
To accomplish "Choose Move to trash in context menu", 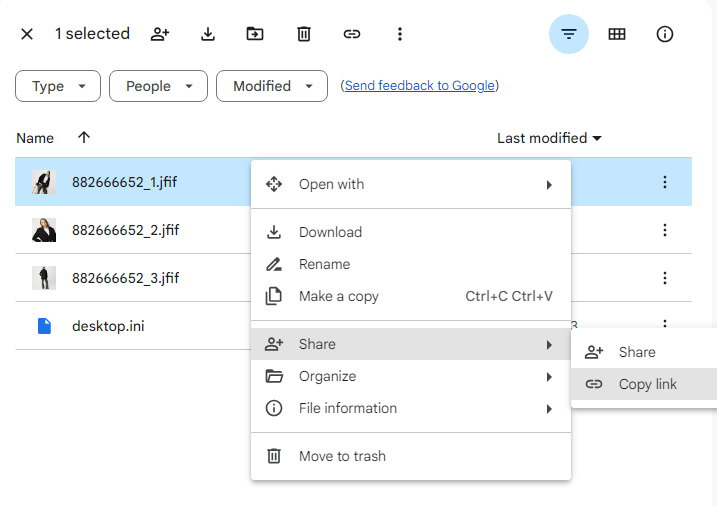I will [411, 456].
